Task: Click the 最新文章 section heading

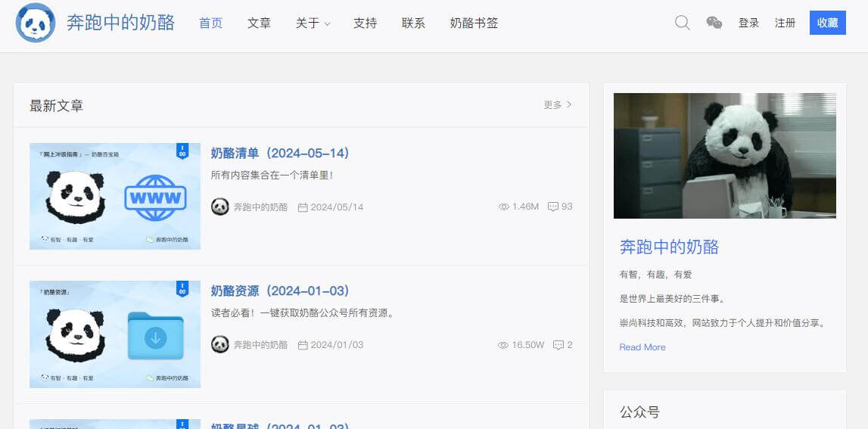Action: pos(57,105)
